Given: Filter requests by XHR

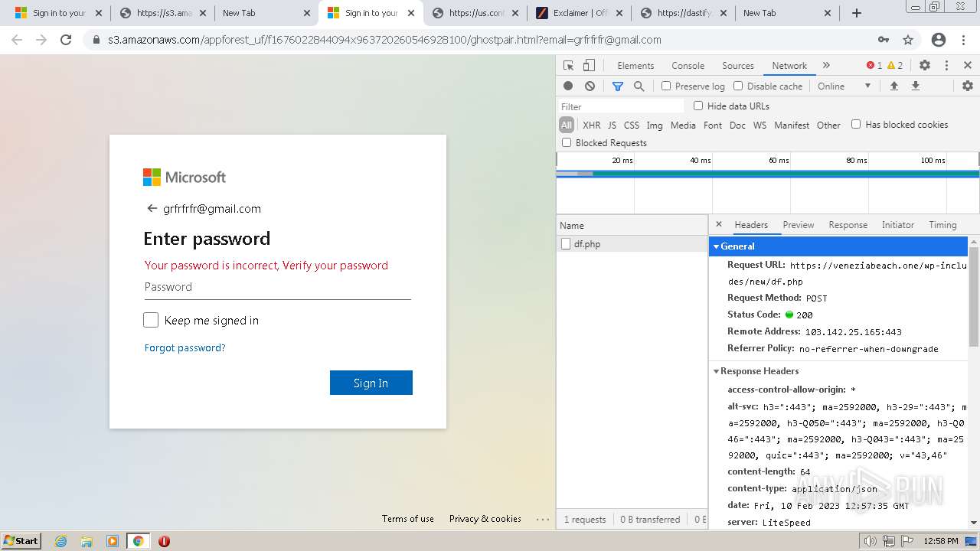Looking at the screenshot, I should pos(591,125).
